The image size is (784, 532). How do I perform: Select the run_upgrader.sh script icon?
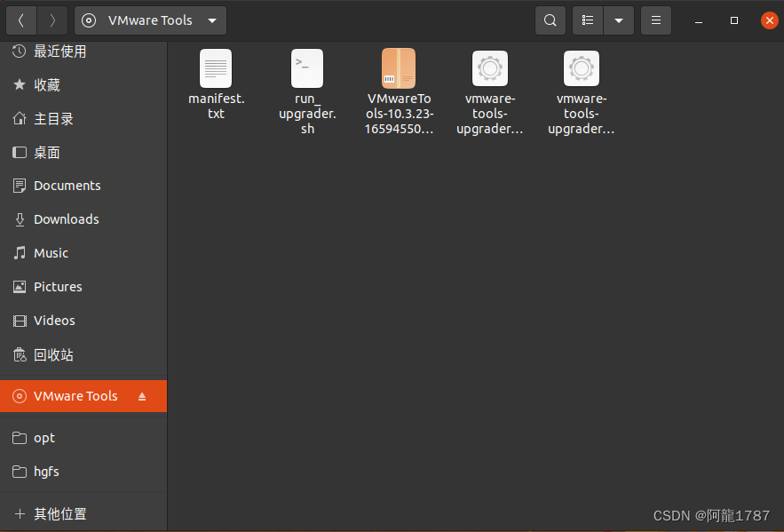(x=307, y=68)
